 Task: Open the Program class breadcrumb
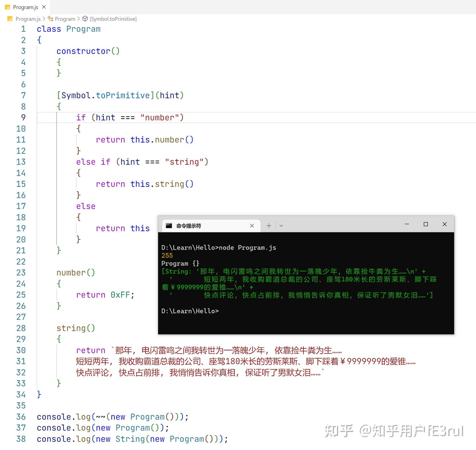[x=65, y=19]
